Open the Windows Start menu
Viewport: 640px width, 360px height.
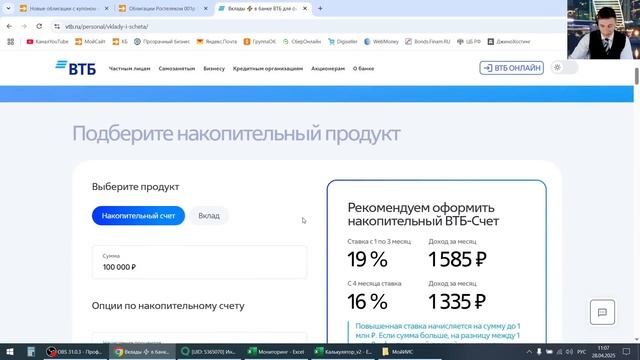coord(9,352)
